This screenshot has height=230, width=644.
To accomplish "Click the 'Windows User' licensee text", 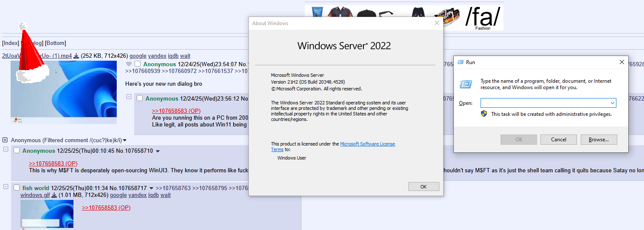I will click(x=292, y=158).
